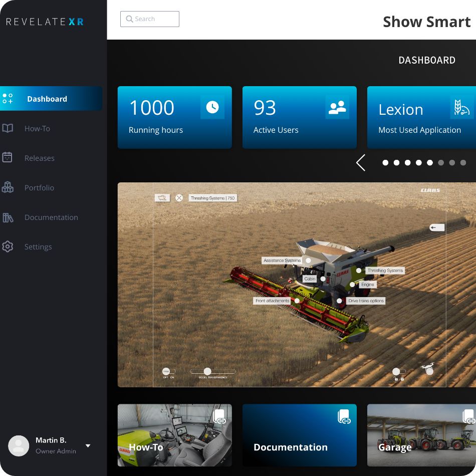Select the last carousel pagination dot
Screen dimensions: 476x476
463,163
